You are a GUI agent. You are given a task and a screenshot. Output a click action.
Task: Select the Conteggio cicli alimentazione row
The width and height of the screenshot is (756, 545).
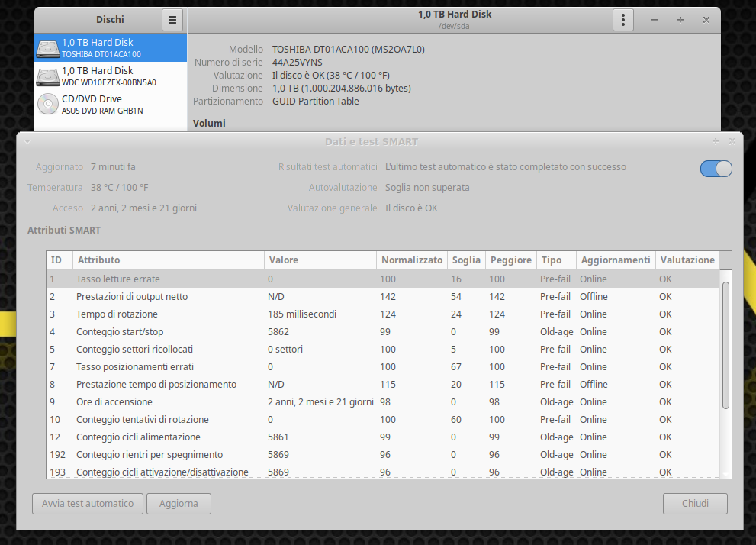point(383,437)
